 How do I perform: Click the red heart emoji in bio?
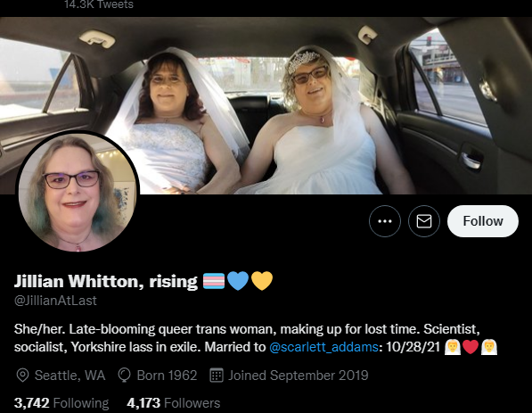[471, 347]
